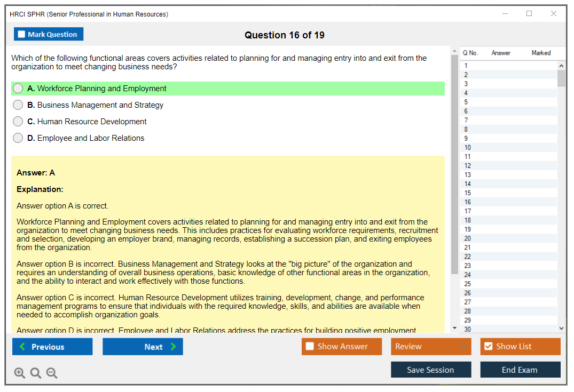Viewport: 574px width, 392px height.
Task: Go to the Next question
Action: tap(143, 347)
